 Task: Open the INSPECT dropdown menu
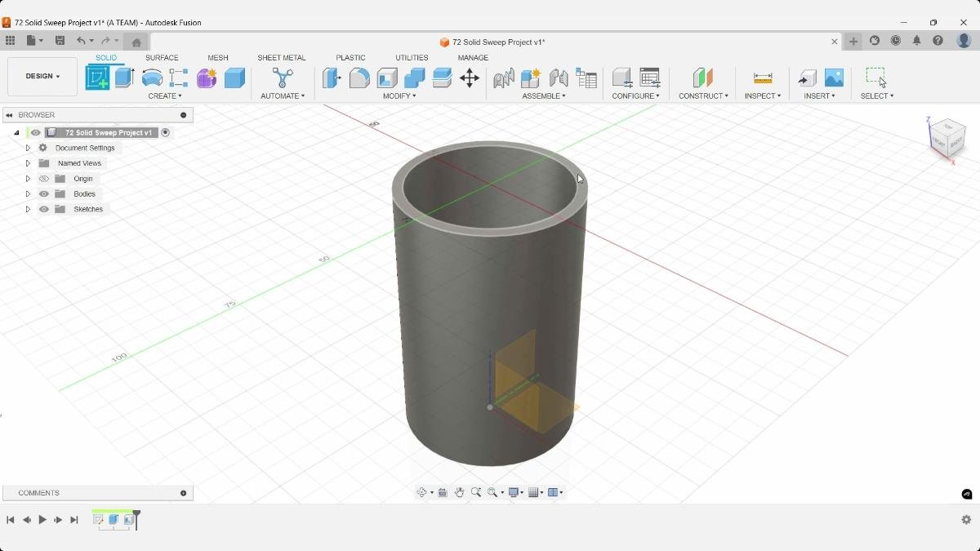click(x=763, y=96)
